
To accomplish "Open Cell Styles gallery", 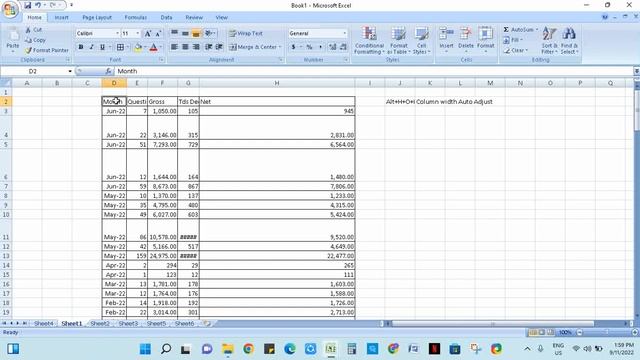I will pos(421,40).
